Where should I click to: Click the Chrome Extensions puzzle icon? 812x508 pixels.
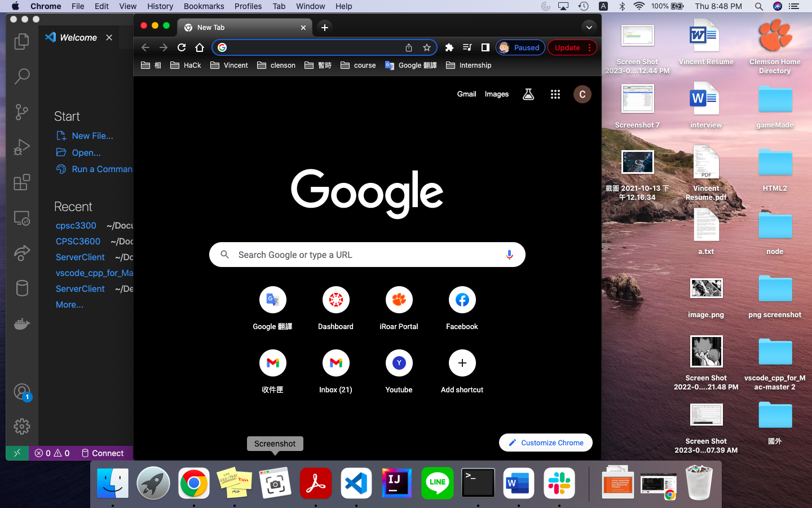449,47
